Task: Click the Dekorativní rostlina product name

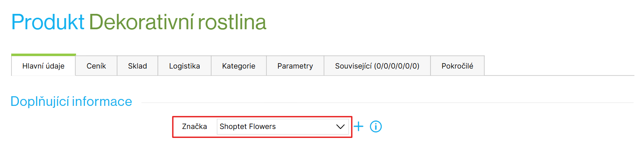Action: point(178,22)
